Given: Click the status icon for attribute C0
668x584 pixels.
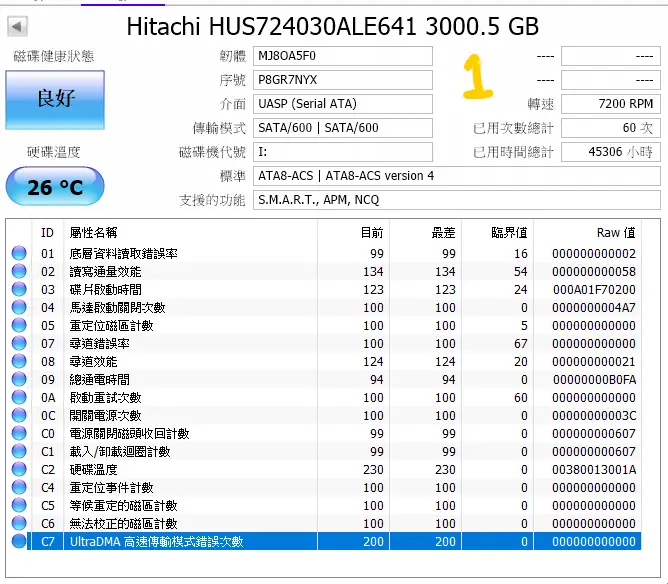Looking at the screenshot, I should pos(19,433).
